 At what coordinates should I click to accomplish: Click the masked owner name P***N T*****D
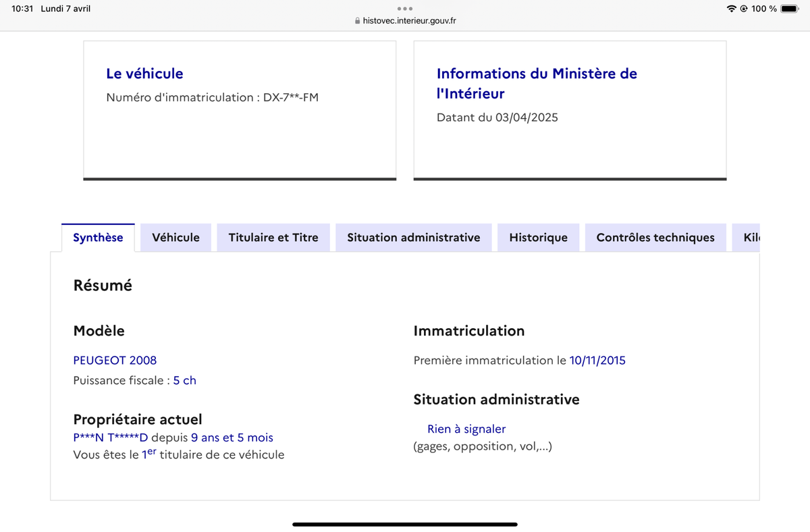coord(110,438)
